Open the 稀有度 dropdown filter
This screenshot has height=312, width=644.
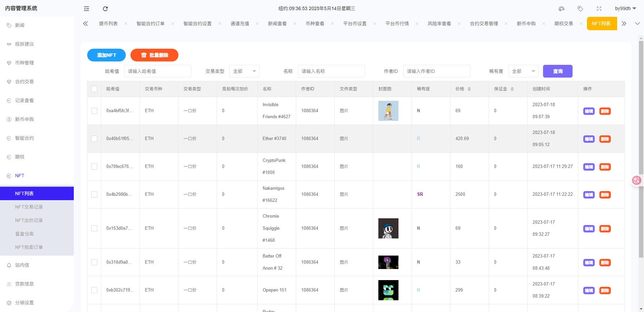coord(523,71)
